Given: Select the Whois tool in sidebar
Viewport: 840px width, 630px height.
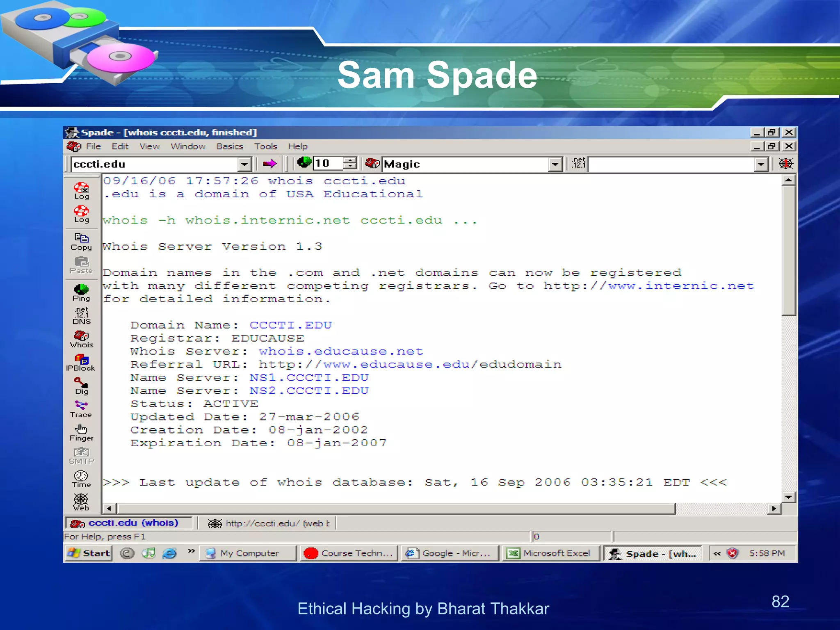Looking at the screenshot, I should click(81, 339).
